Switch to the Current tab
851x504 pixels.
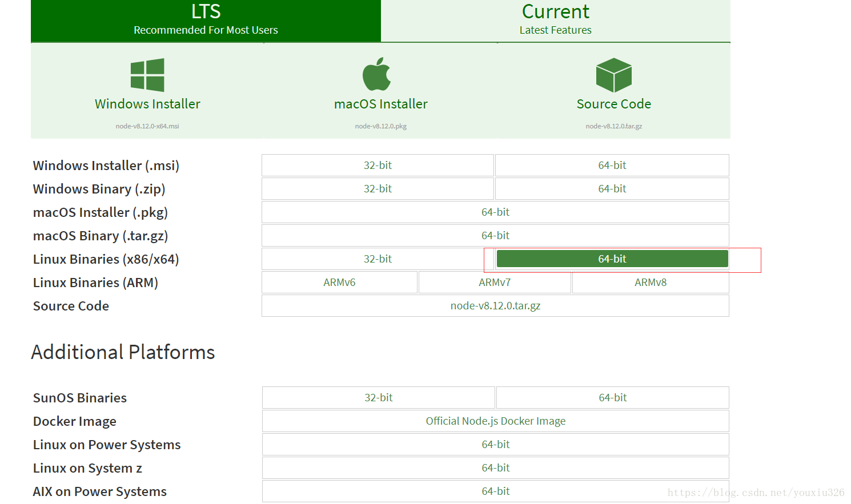[x=556, y=21]
